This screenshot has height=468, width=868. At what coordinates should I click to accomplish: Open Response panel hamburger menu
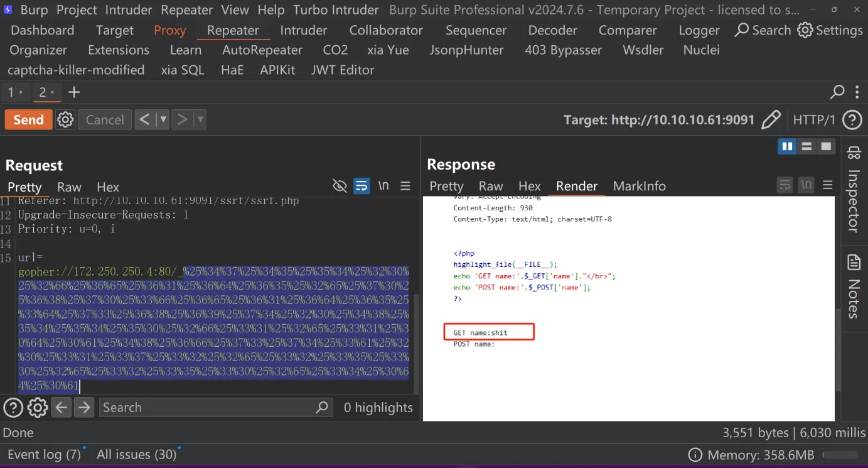pos(828,185)
